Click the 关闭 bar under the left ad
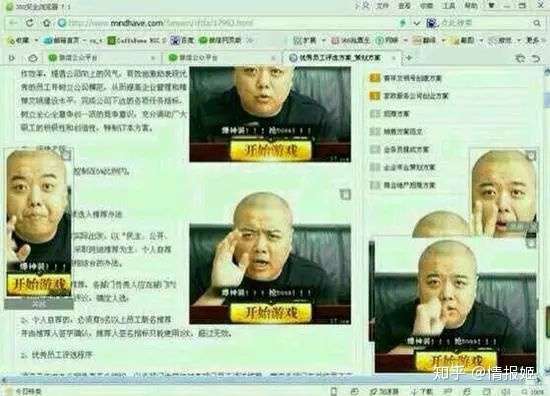 pyautogui.click(x=39, y=304)
